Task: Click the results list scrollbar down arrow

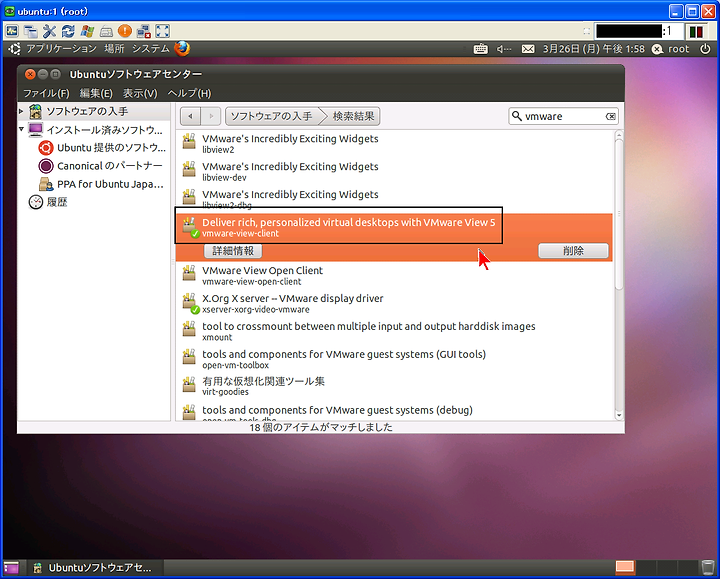Action: 619,416
